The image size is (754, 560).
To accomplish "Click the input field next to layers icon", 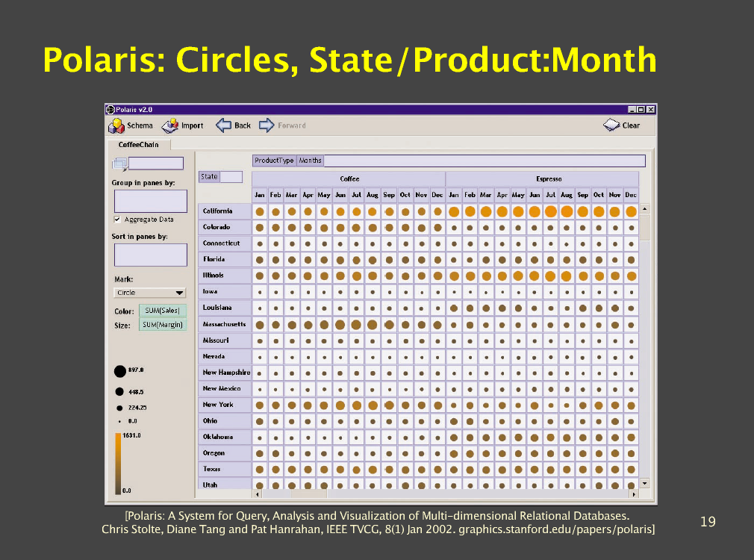I will point(156,164).
